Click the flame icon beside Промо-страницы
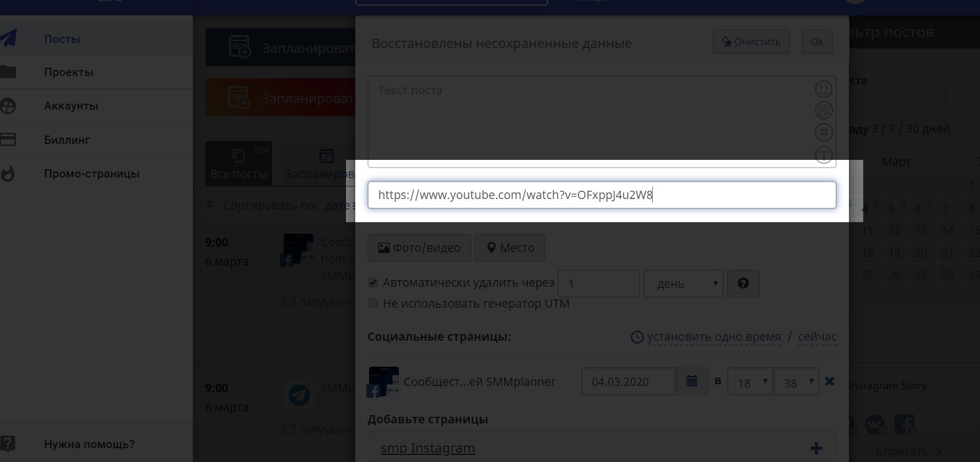This screenshot has height=462, width=980. (8, 174)
